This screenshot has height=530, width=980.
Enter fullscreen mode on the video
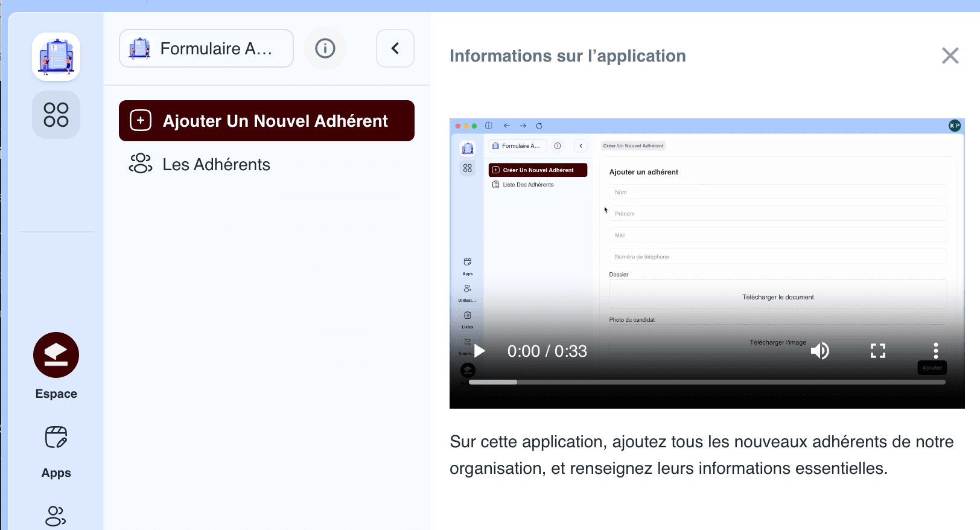click(878, 351)
